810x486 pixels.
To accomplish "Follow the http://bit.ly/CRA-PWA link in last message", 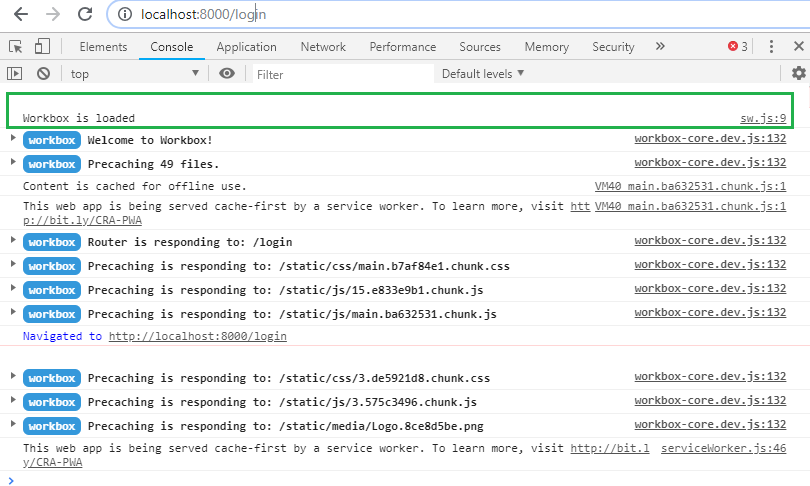I will (x=610, y=448).
